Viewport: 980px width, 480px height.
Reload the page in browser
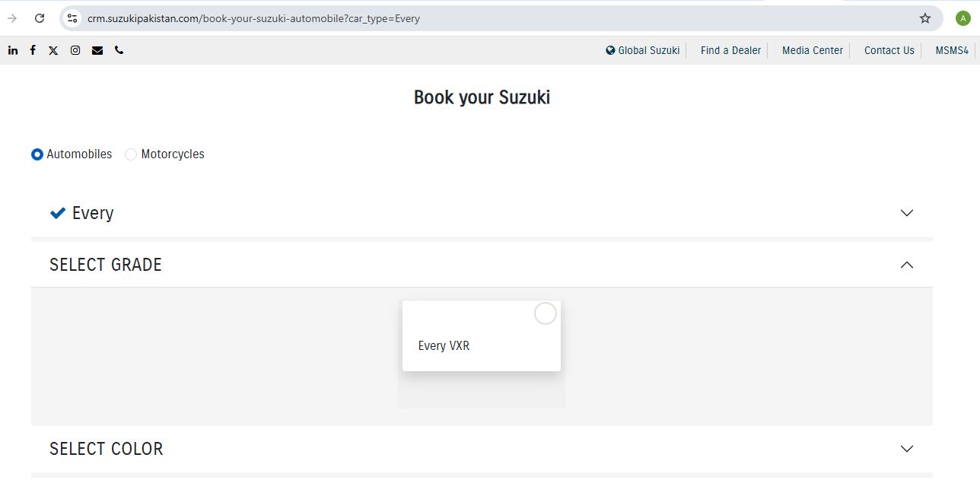pos(40,18)
